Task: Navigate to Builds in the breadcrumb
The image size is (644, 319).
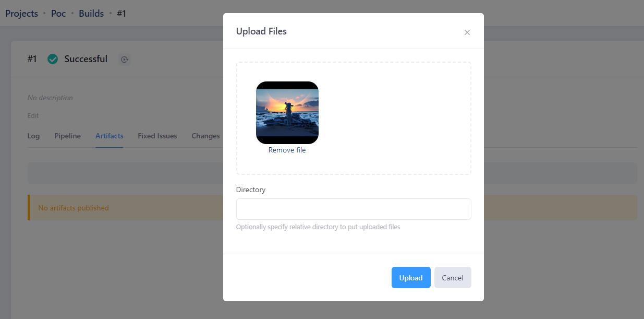Action: pos(91,14)
